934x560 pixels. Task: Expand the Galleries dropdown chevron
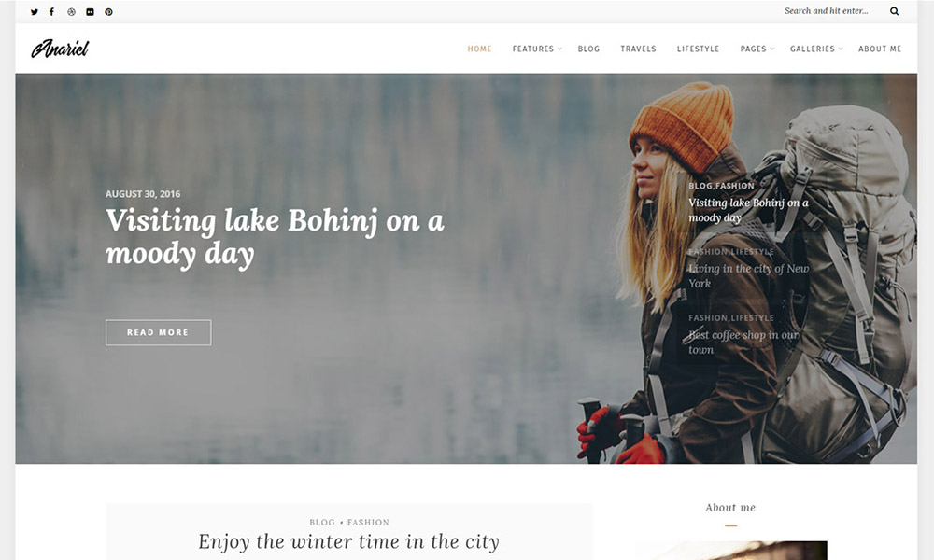click(x=841, y=49)
